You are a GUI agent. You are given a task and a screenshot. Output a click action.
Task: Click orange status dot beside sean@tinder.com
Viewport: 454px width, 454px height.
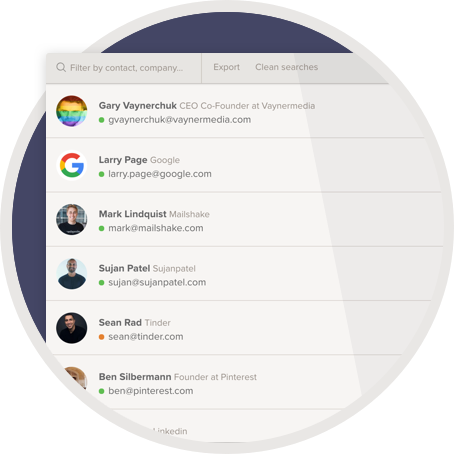(x=102, y=337)
